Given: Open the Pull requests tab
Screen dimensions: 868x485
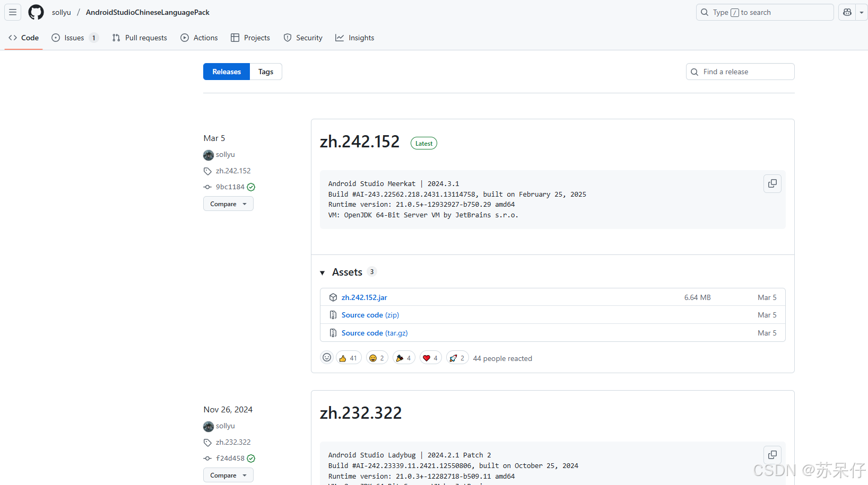Looking at the screenshot, I should 140,38.
